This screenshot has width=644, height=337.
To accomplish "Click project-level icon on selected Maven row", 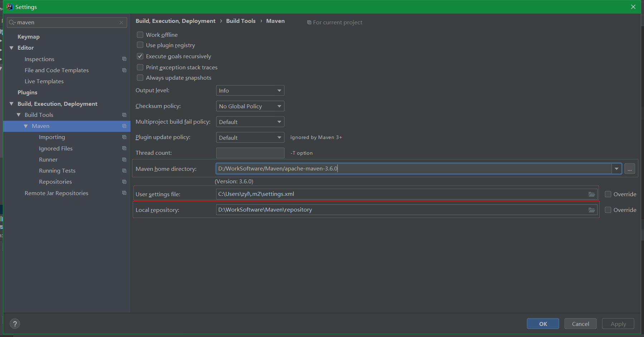I will click(x=124, y=126).
